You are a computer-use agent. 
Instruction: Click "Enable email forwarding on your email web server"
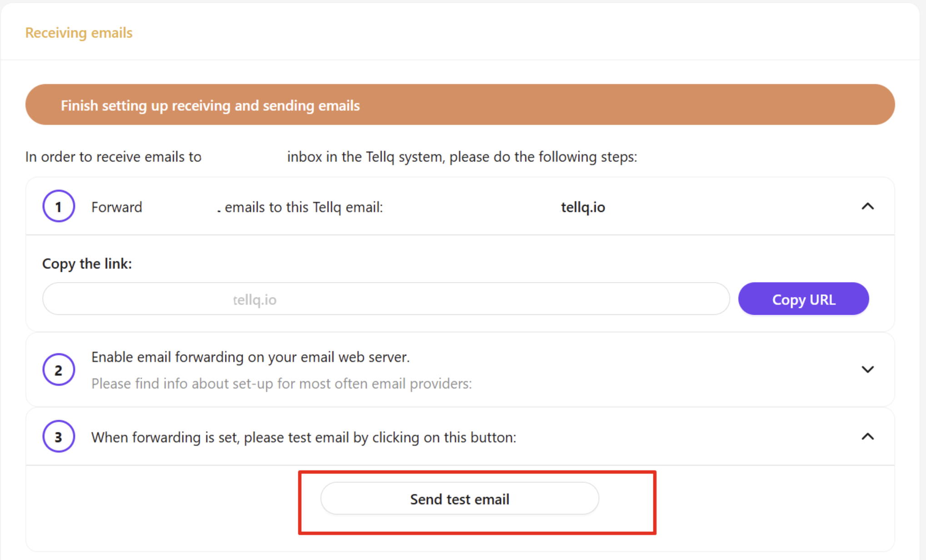[x=250, y=357]
